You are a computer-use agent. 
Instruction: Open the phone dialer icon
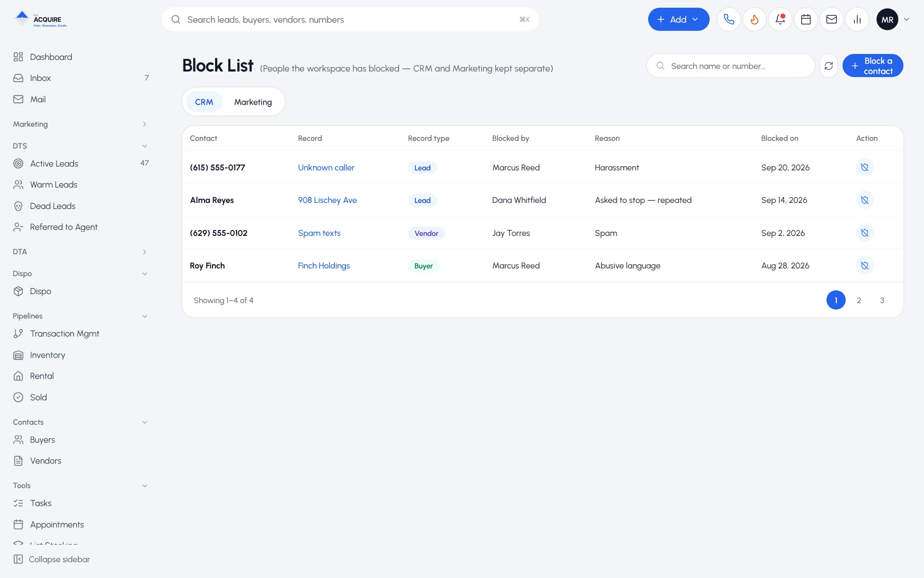pyautogui.click(x=729, y=19)
